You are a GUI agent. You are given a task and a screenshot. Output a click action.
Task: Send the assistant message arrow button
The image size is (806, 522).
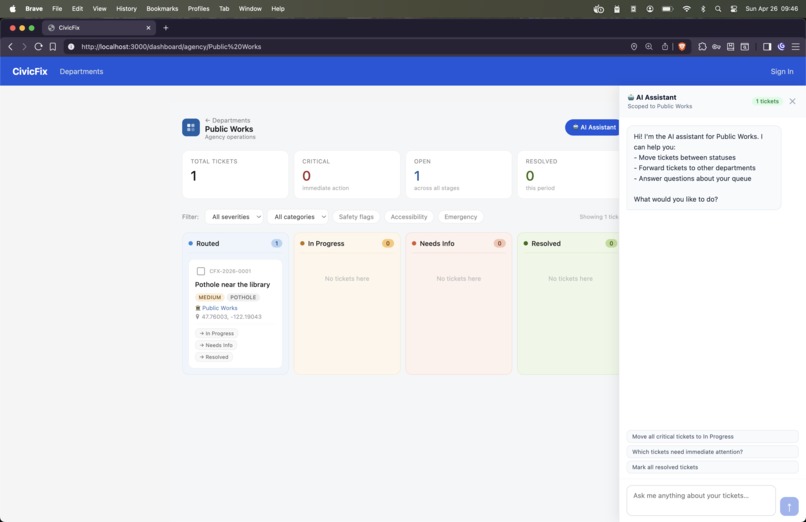tap(789, 506)
